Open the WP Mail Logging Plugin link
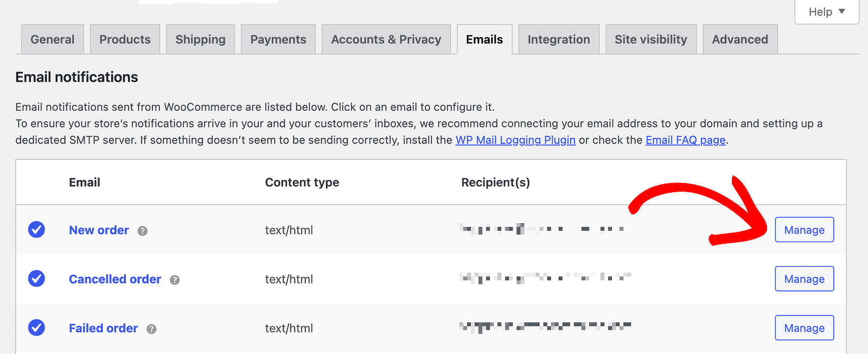 (515, 140)
